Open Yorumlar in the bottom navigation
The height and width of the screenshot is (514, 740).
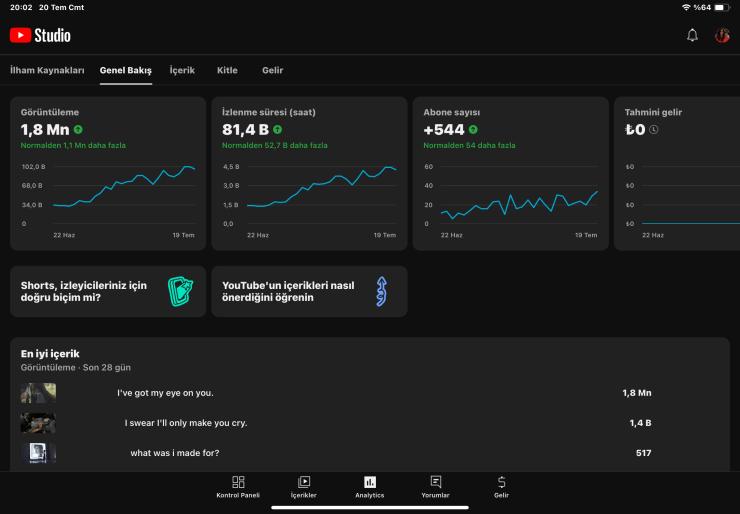click(435, 487)
